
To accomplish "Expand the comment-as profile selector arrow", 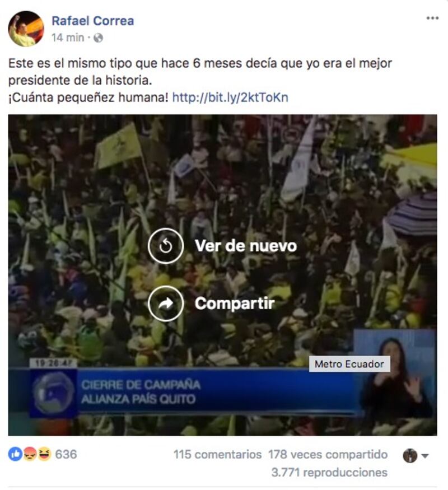I will click(425, 456).
